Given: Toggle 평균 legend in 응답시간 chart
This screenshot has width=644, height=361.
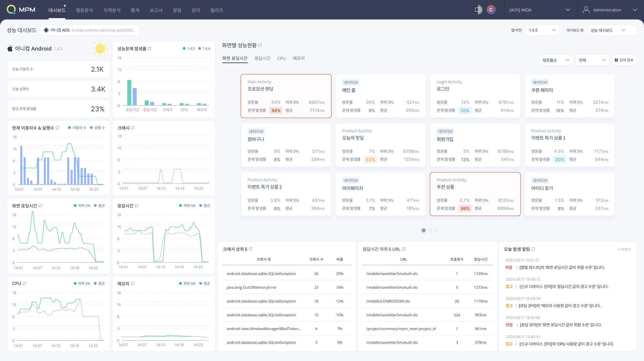Looking at the screenshot, I should [x=204, y=206].
